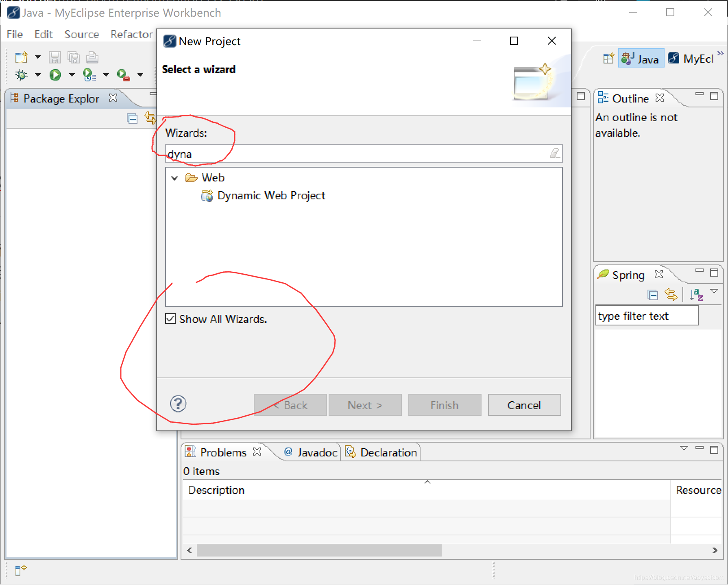The height and width of the screenshot is (585, 728).
Task: Click the Run Last Tool profile icon
Action: pyautogui.click(x=89, y=75)
